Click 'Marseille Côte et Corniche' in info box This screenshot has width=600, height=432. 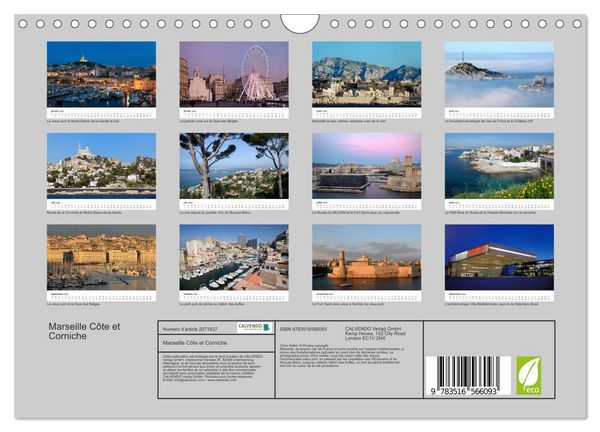pyautogui.click(x=195, y=343)
